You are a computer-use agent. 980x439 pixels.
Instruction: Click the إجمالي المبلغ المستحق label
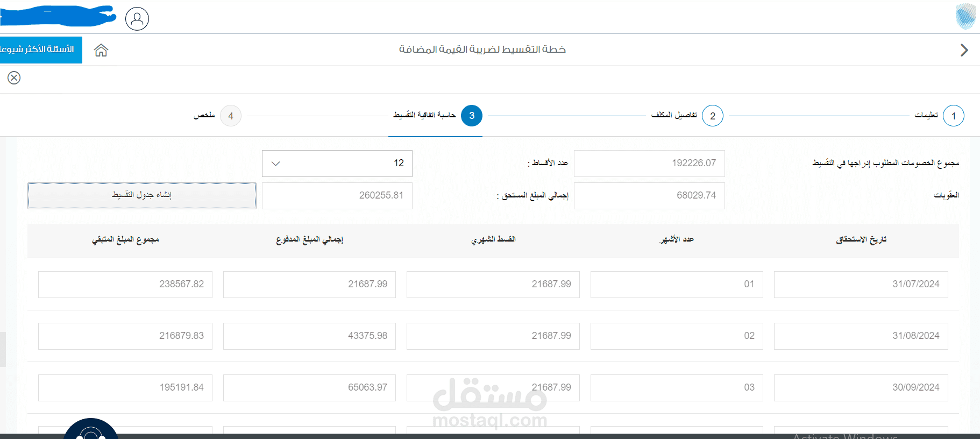[532, 195]
